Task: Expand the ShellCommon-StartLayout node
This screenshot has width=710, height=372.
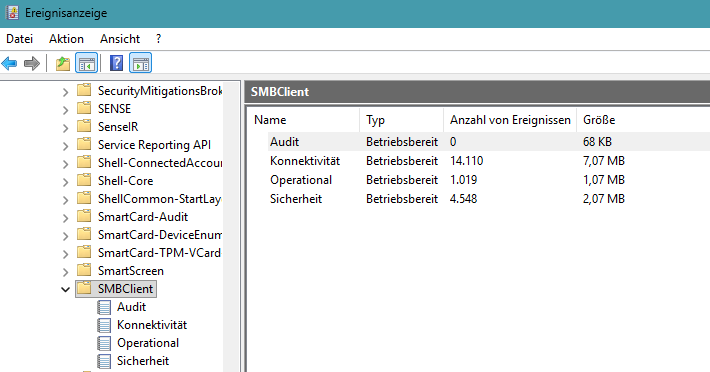Action: (x=65, y=200)
